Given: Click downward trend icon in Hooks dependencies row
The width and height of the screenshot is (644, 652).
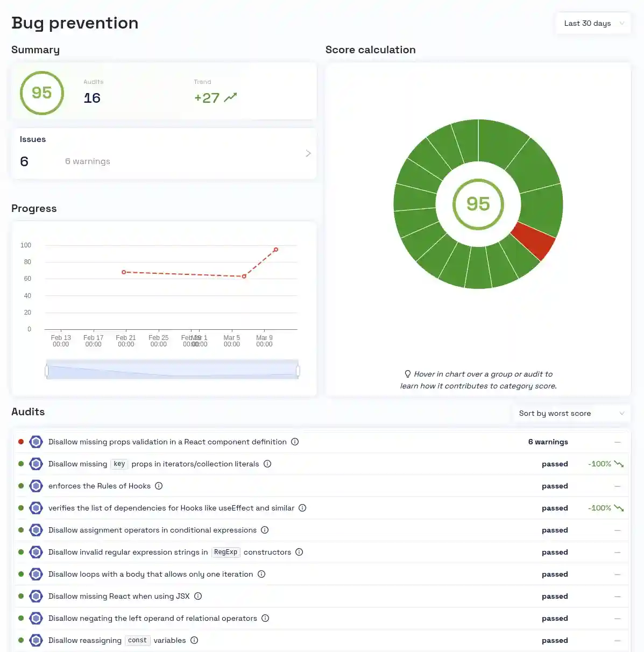Looking at the screenshot, I should (619, 508).
